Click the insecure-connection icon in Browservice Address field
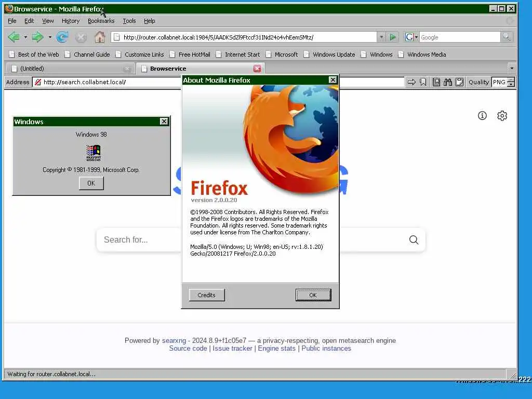 coord(38,82)
